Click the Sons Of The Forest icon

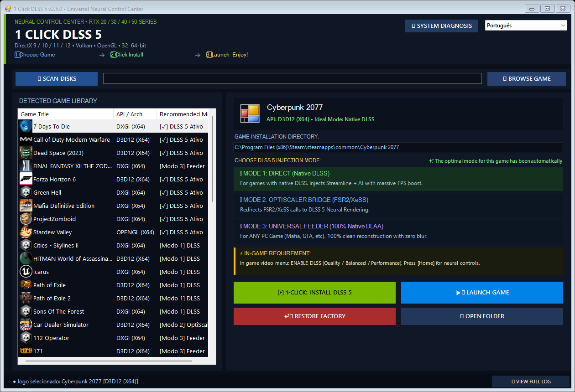click(26, 311)
